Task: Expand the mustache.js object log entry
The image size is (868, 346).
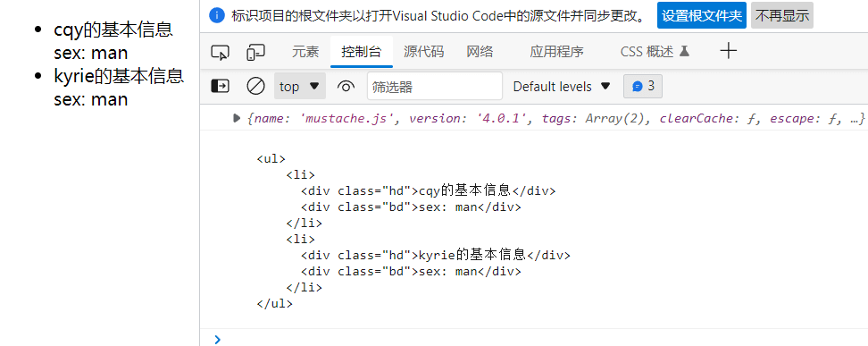Action: [x=237, y=117]
